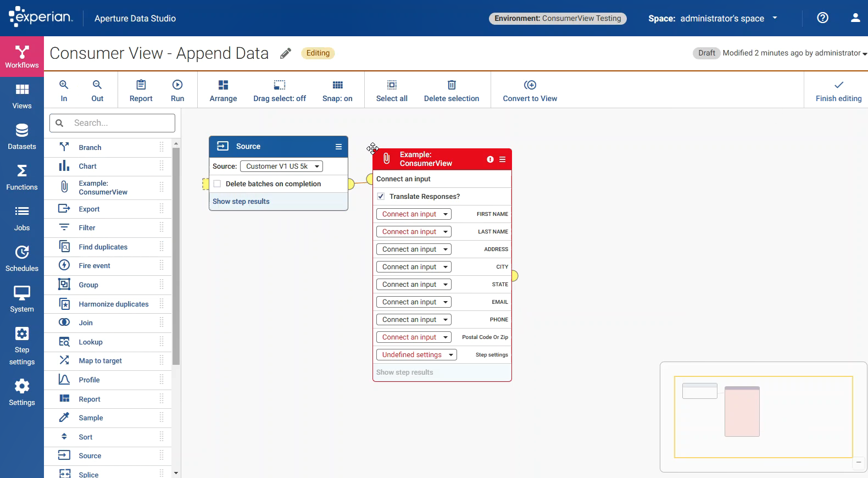This screenshot has width=868, height=478.
Task: Open the Views section in sidebar
Action: tap(22, 97)
